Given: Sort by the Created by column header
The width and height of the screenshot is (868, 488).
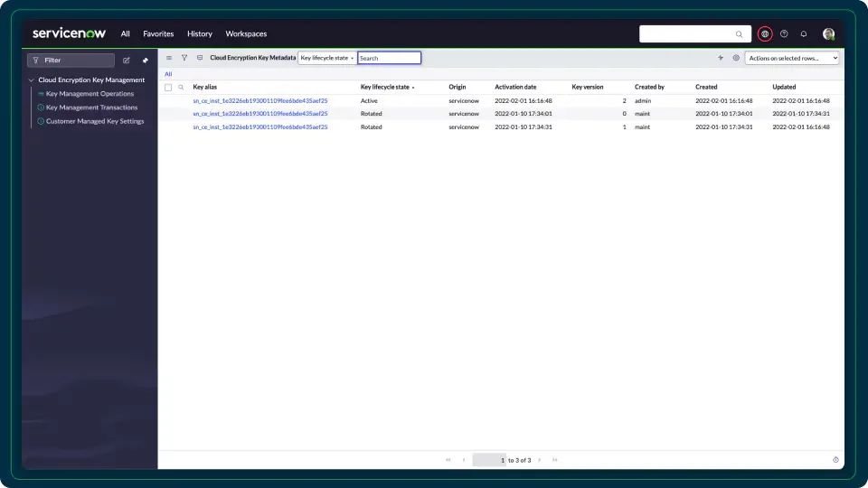Looking at the screenshot, I should click(x=649, y=87).
